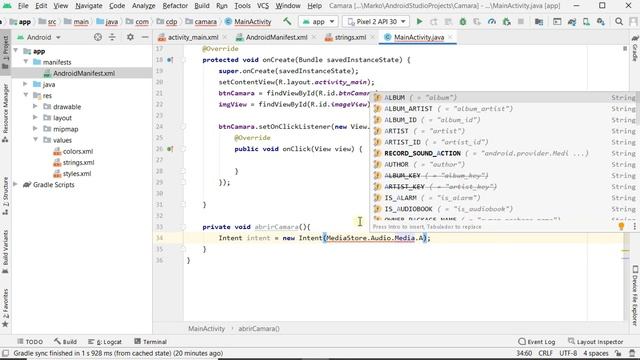The width and height of the screenshot is (640, 360).
Task: Click the intention lightbulb in completion popup
Action: (x=621, y=226)
